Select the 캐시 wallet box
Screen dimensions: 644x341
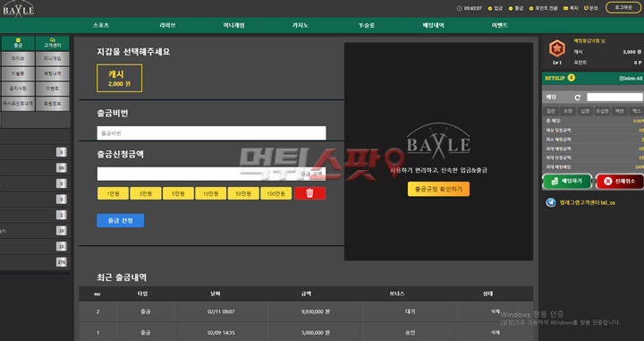(x=120, y=78)
